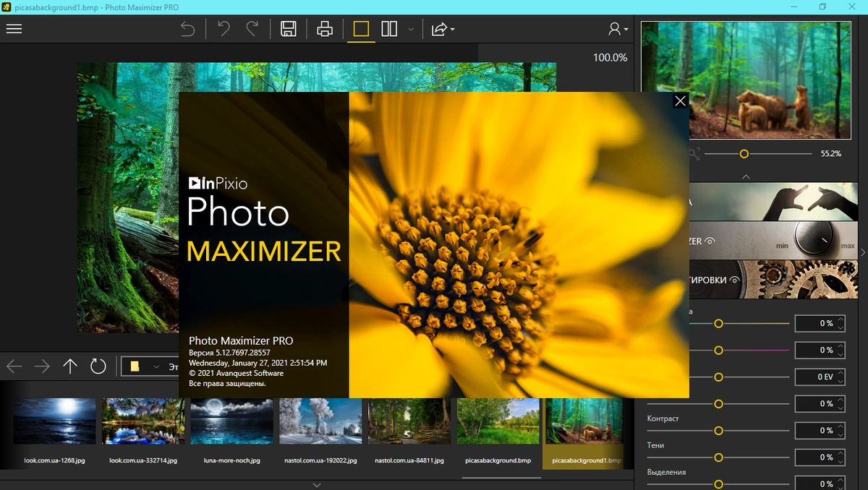Navigate up to the parent folder
Viewport: 868px width, 490px height.
[70, 366]
